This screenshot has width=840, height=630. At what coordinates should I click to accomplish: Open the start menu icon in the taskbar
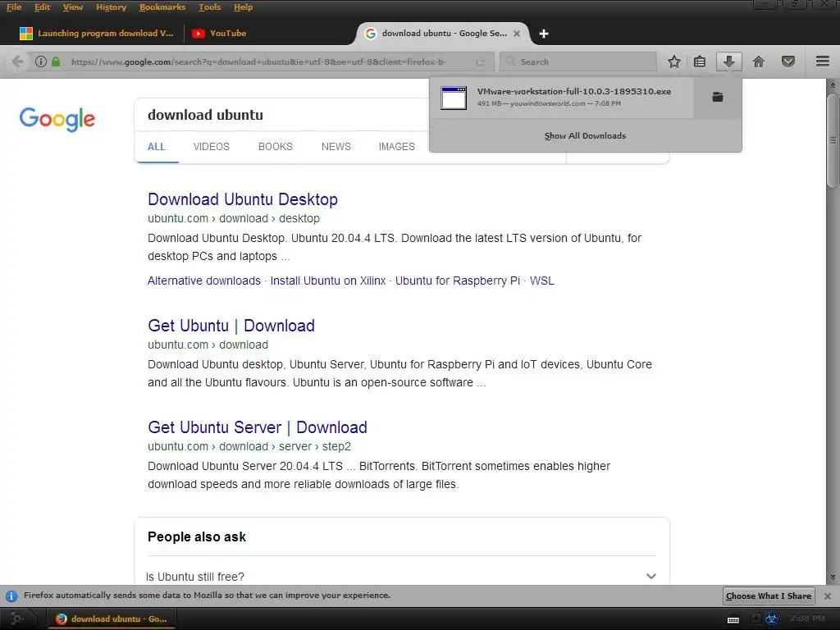click(x=16, y=619)
